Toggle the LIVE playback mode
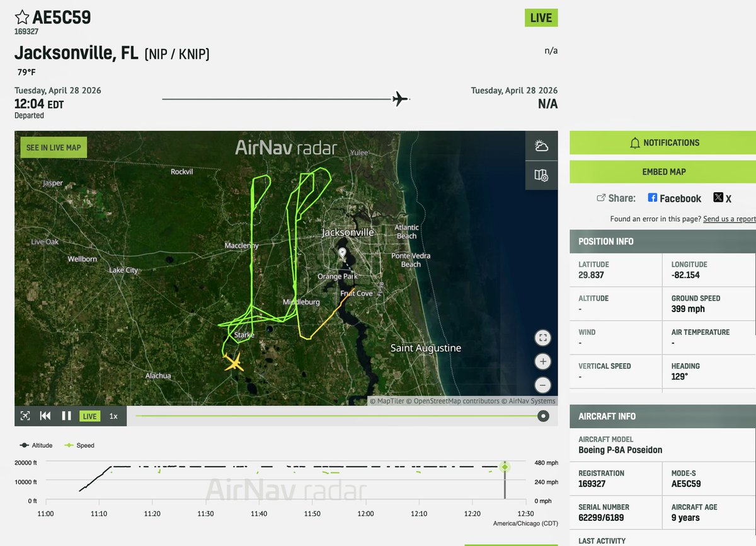The height and width of the screenshot is (546, 756). [x=89, y=416]
